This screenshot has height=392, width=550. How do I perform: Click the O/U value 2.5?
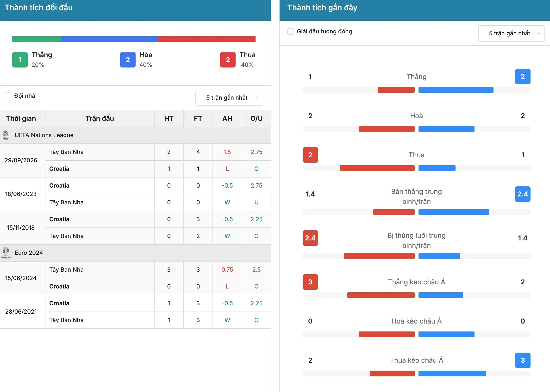(x=256, y=270)
